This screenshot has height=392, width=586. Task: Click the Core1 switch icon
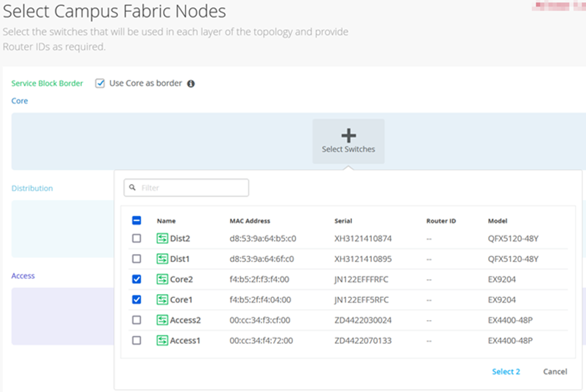coord(162,300)
